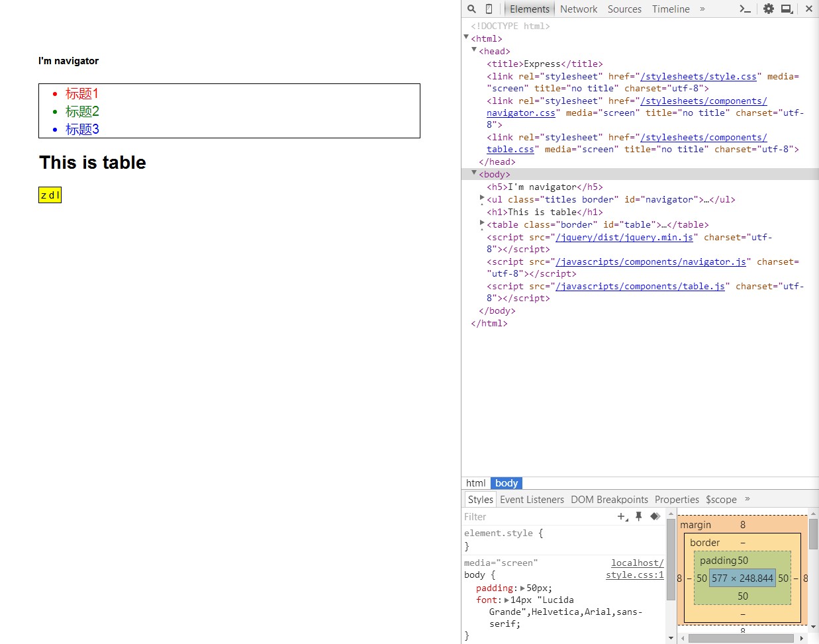Click the yellow z d l table cell
Screen dimensions: 819x644
(50, 195)
